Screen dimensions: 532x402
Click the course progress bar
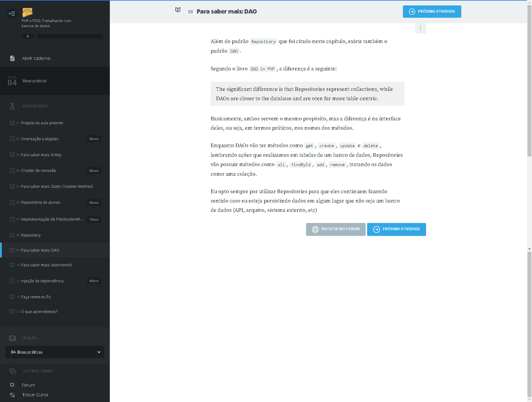pos(70,36)
